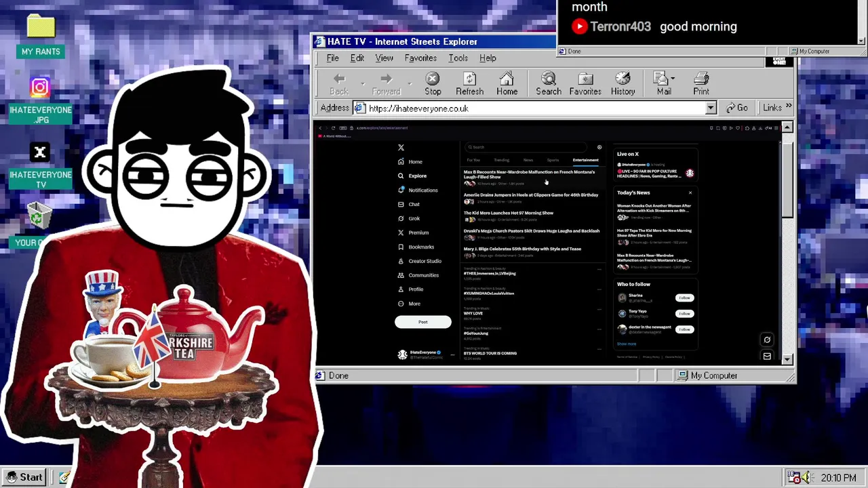Open Bookmarks in the X sidebar
Viewport: 868px width, 488px height.
pos(415,247)
